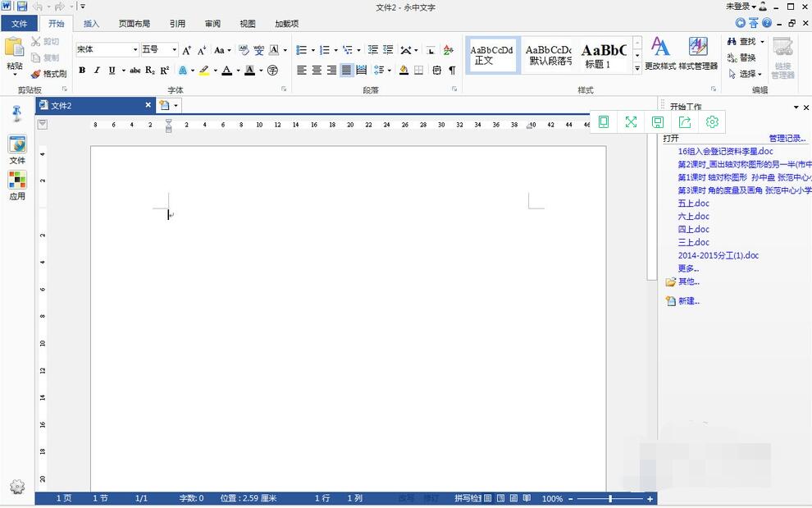This screenshot has height=508, width=812.
Task: Click the zoom slider in status bar
Action: click(610, 499)
